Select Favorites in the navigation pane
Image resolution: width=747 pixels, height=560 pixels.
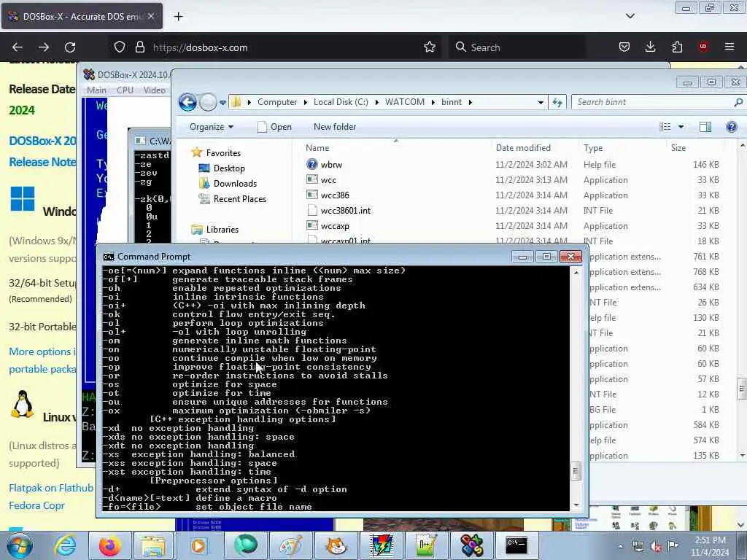pos(216,152)
